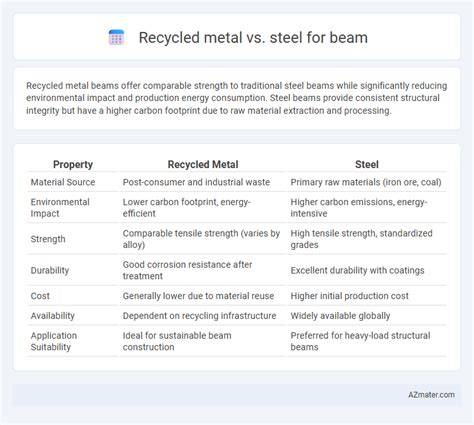This screenshot has width=474, height=425.
Task: Click 'Higher initial production cost' cell
Action: pos(349,296)
